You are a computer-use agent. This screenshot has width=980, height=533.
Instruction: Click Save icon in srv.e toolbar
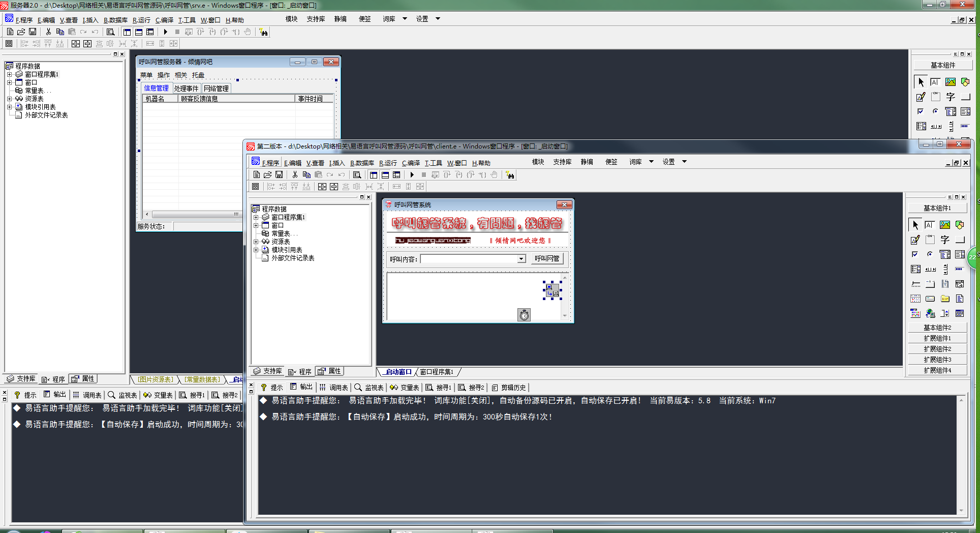(33, 32)
